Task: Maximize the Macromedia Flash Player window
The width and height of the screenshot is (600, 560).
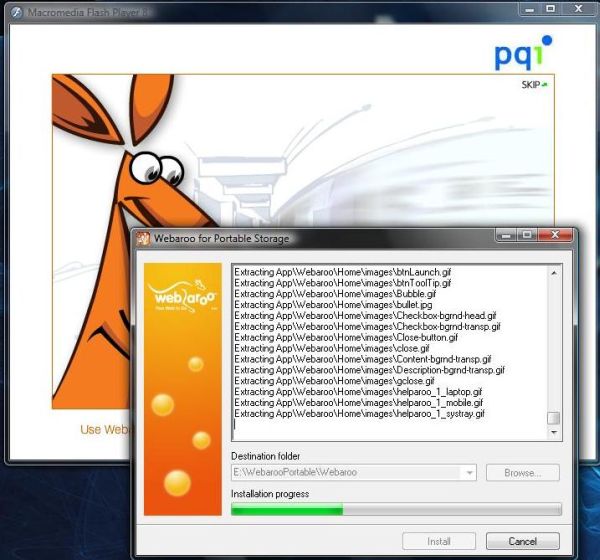Action: click(550, 9)
